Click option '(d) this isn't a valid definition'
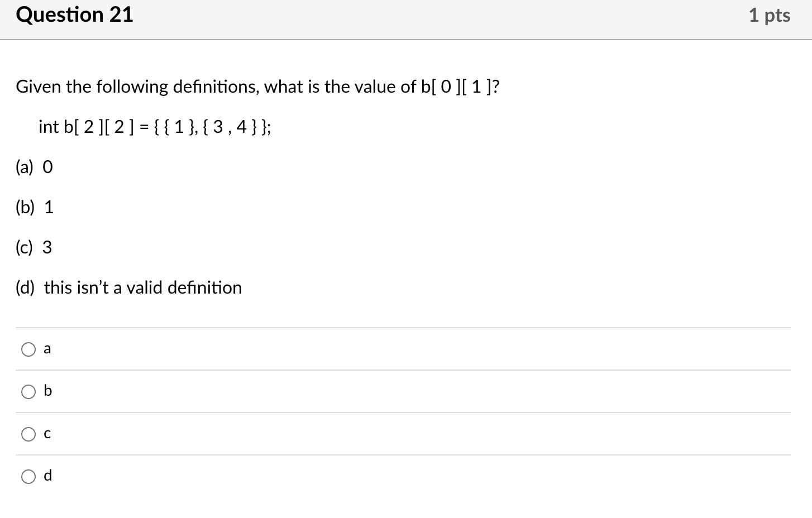Image resolution: width=812 pixels, height=518 pixels. pos(128,287)
